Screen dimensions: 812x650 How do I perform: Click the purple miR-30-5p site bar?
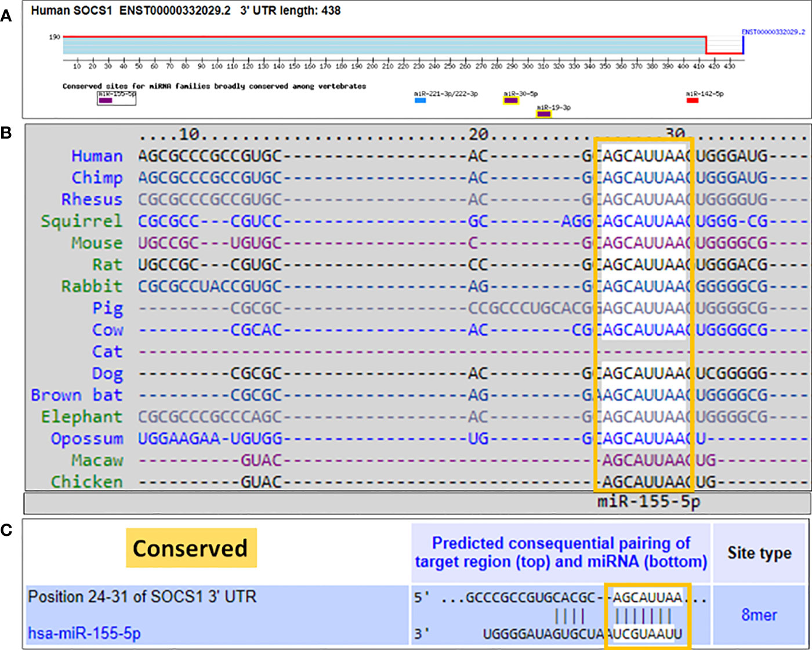point(510,100)
